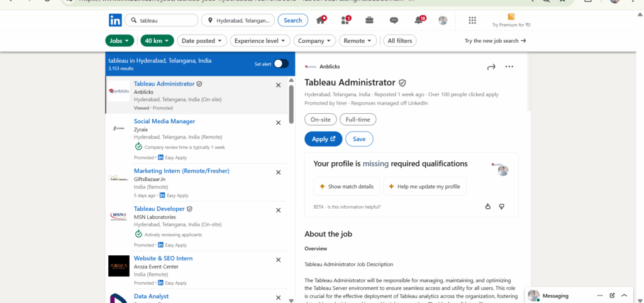
Task: Toggle the Set alert switch
Action: click(281, 63)
